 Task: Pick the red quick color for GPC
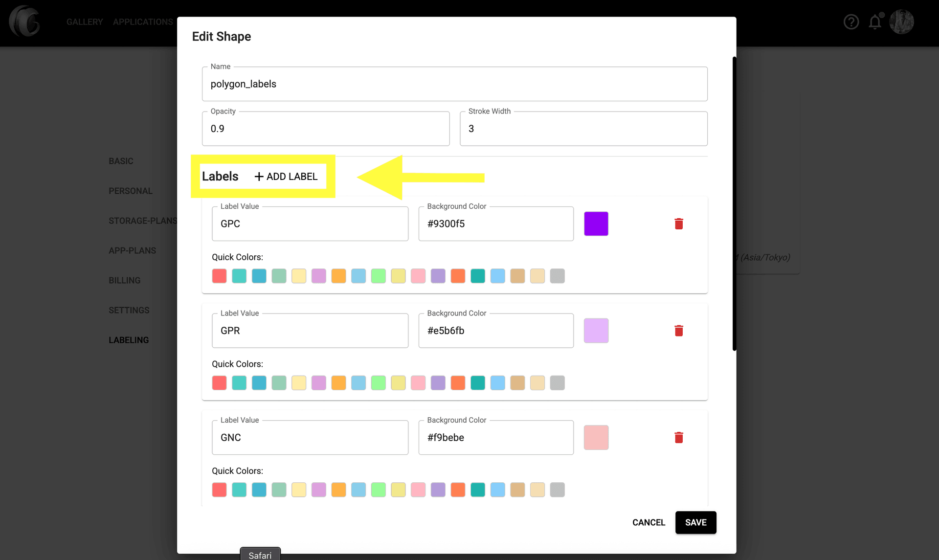point(219,276)
